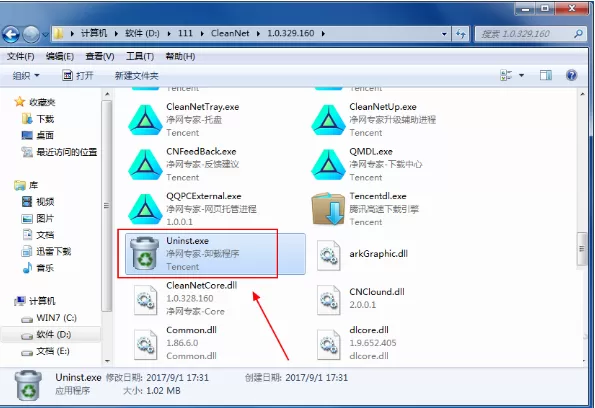
Task: Select CleanNet in the address breadcrumb
Action: (x=230, y=33)
